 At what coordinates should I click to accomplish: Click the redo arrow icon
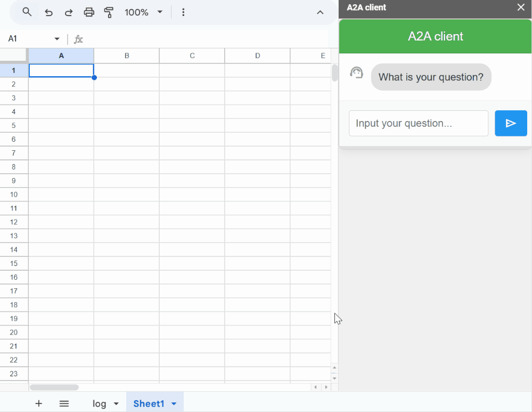[69, 12]
